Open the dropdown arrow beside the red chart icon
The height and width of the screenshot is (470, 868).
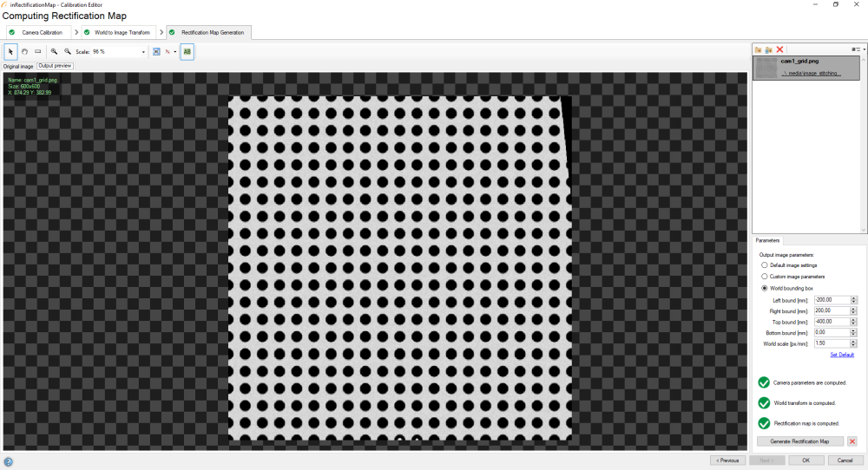pyautogui.click(x=175, y=52)
